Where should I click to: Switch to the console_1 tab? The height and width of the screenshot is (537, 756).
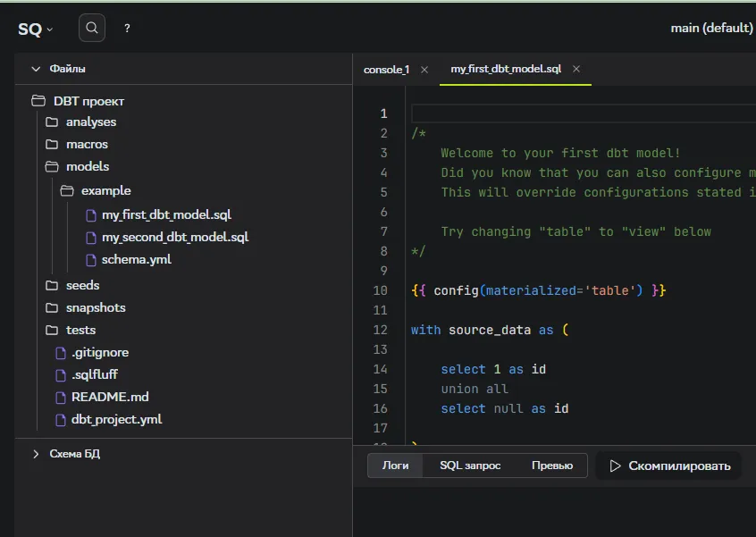point(386,70)
